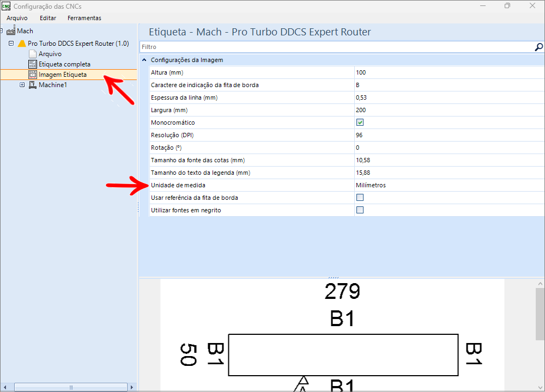The width and height of the screenshot is (545, 392).
Task: Click the vertical splitter grip beside tree panel
Action: [138, 207]
